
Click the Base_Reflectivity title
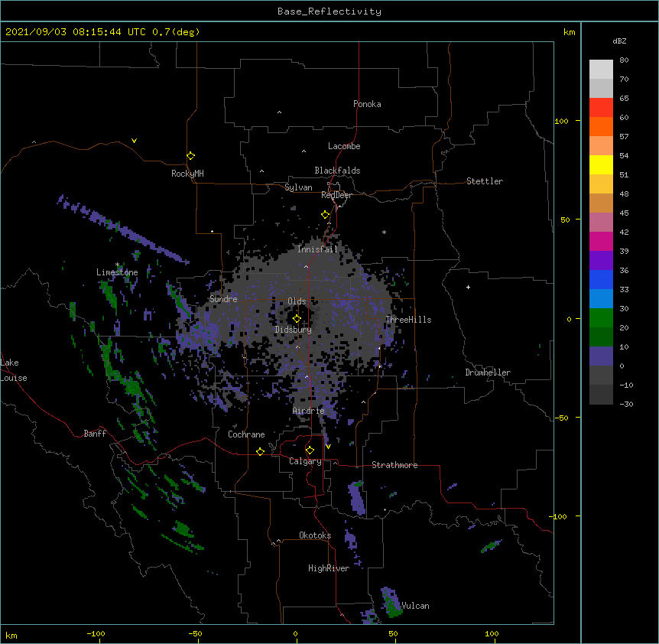tap(329, 11)
